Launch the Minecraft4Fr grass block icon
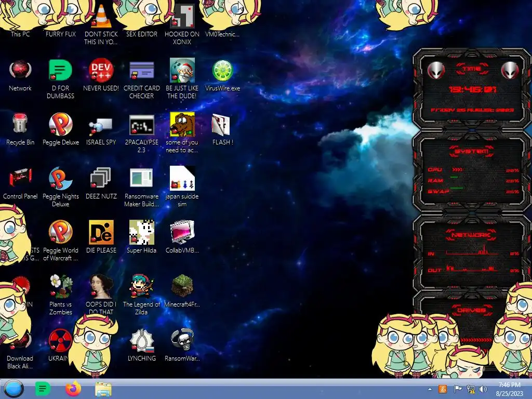 [182, 286]
